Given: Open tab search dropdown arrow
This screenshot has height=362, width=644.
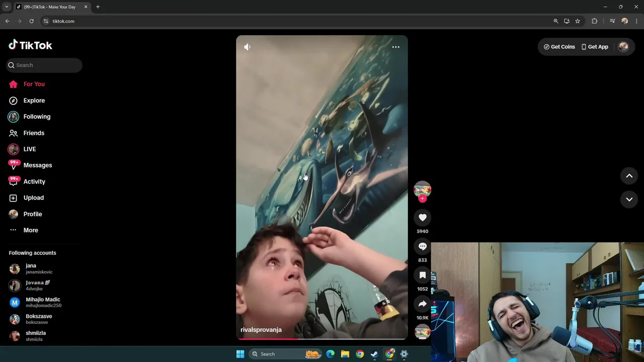Looking at the screenshot, I should (x=6, y=7).
